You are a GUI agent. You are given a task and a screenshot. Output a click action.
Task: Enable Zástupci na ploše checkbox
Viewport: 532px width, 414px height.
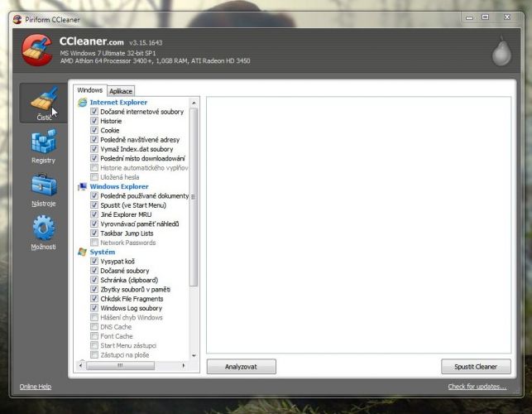[x=94, y=354]
